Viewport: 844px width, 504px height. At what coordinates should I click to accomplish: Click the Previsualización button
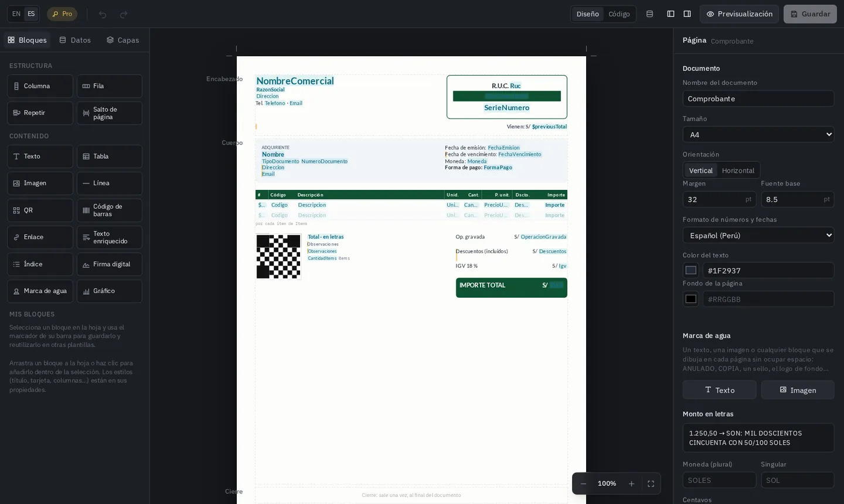click(x=739, y=14)
